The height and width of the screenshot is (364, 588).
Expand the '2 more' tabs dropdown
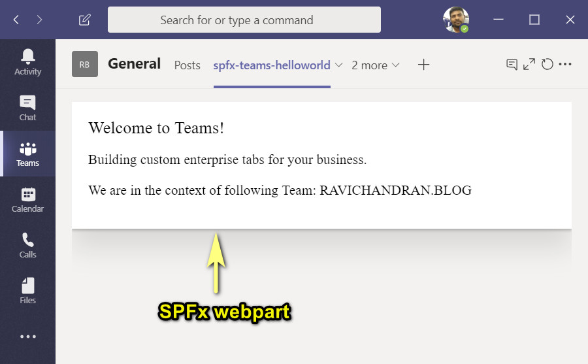[376, 65]
